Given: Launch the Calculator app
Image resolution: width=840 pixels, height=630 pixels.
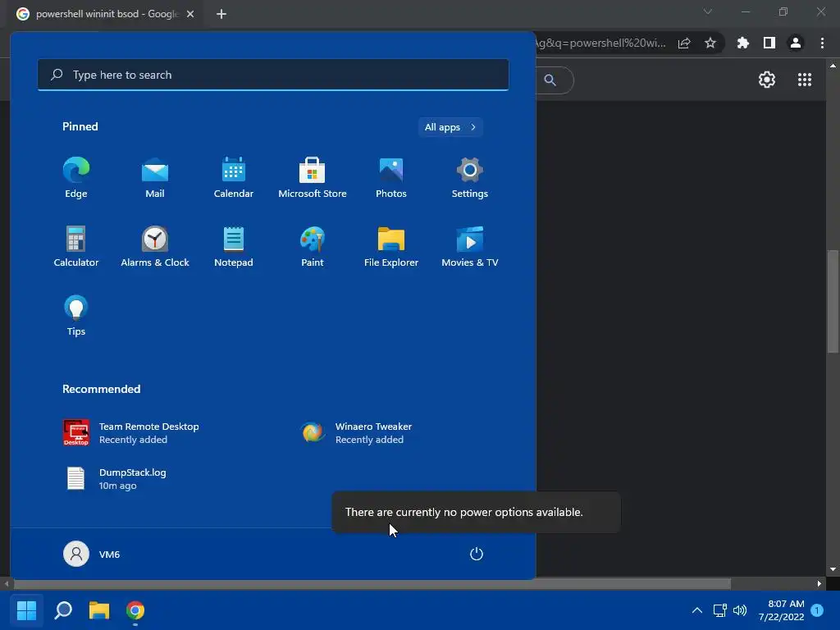Looking at the screenshot, I should pyautogui.click(x=76, y=246).
